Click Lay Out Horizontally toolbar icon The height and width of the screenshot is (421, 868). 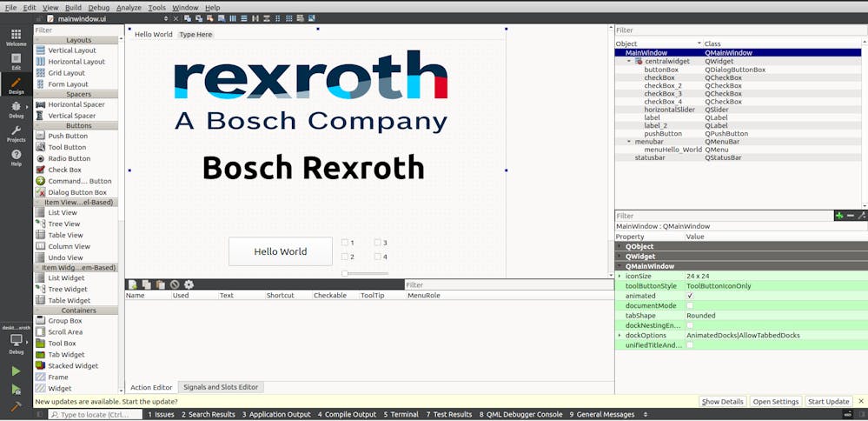click(233, 18)
